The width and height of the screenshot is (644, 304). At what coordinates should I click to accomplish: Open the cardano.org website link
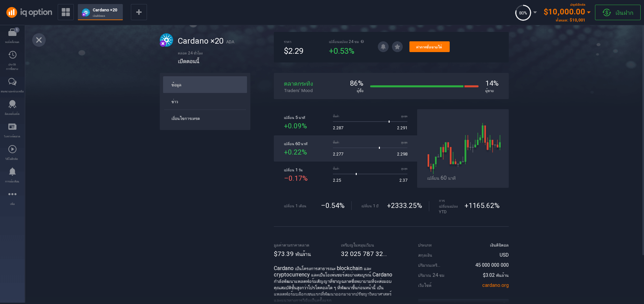[x=495, y=285]
